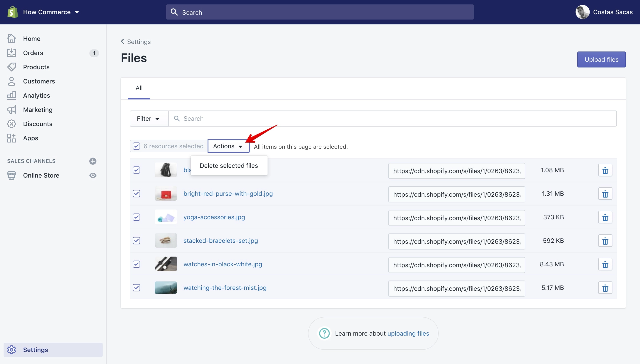The image size is (640, 364).
Task: Trash the stacked-bracelets-set.jpg file
Action: click(605, 241)
